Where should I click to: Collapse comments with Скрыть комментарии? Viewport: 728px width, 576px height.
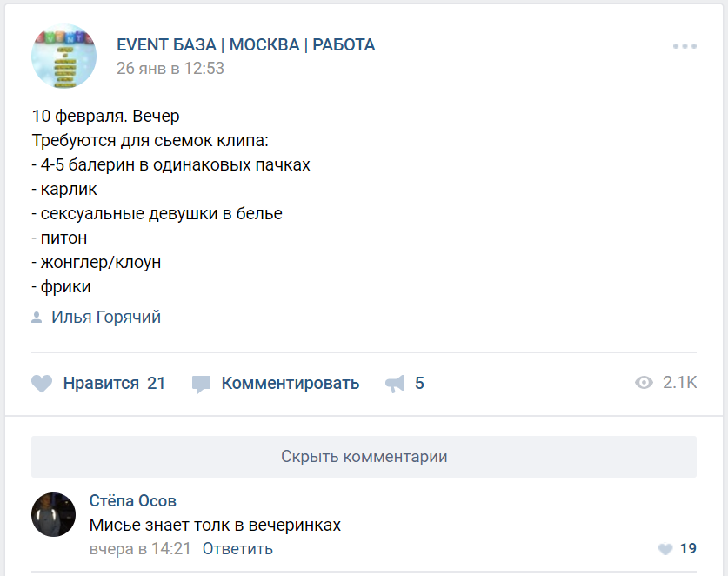364,456
